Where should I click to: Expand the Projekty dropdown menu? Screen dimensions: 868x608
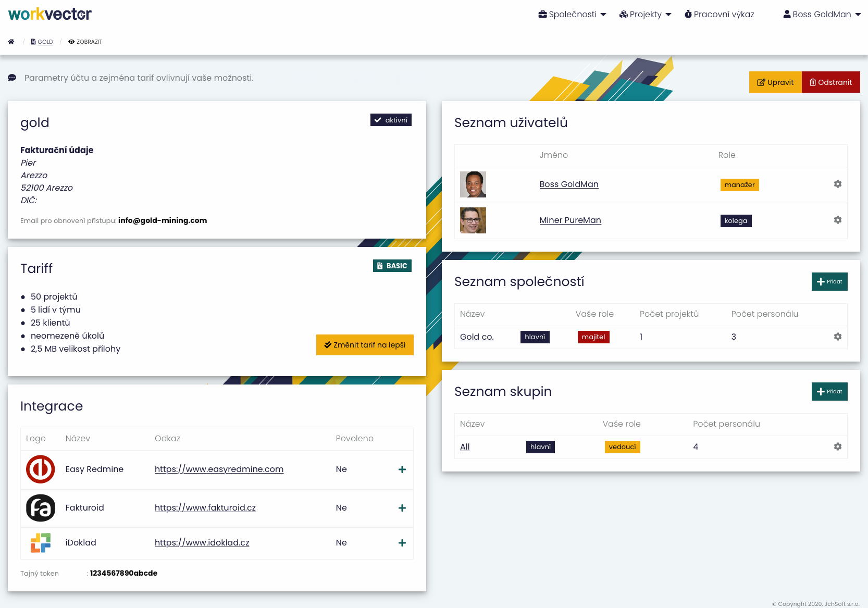(x=645, y=15)
